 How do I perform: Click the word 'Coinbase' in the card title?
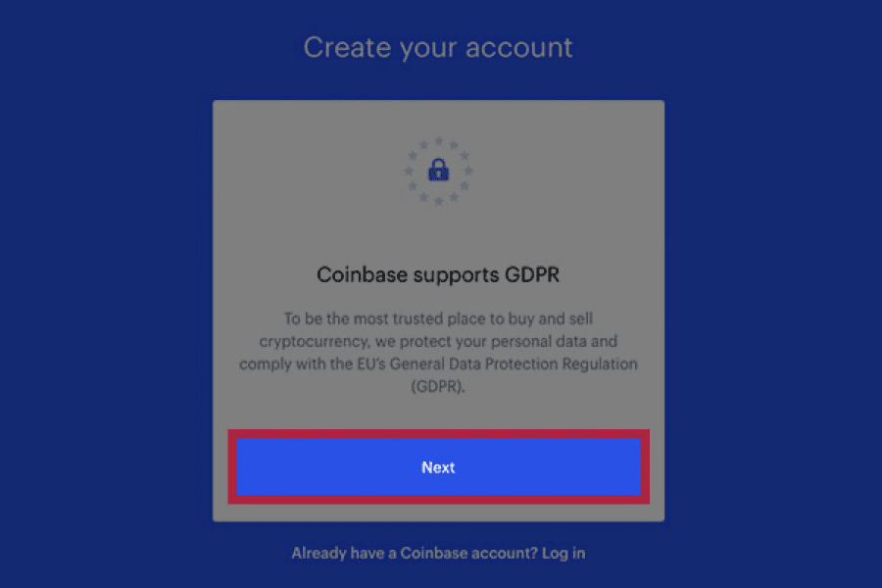[x=362, y=274]
